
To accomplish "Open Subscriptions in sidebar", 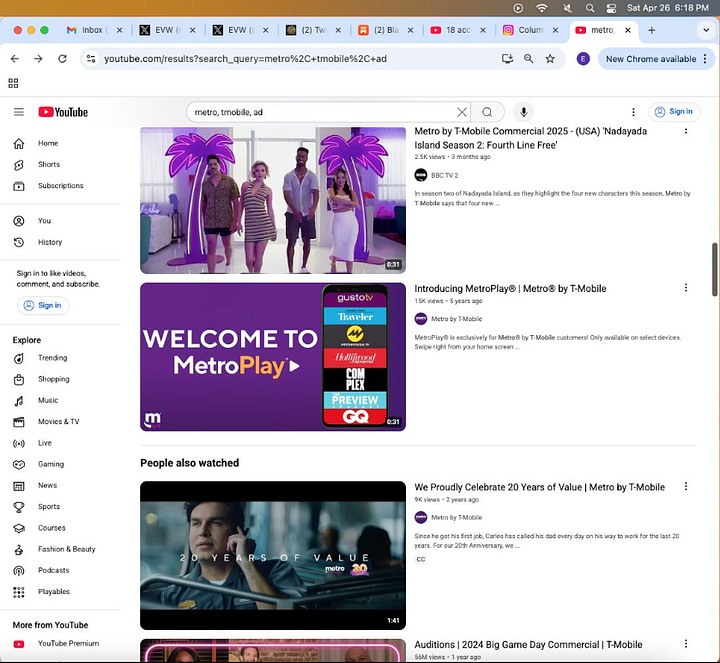I will 60,186.
